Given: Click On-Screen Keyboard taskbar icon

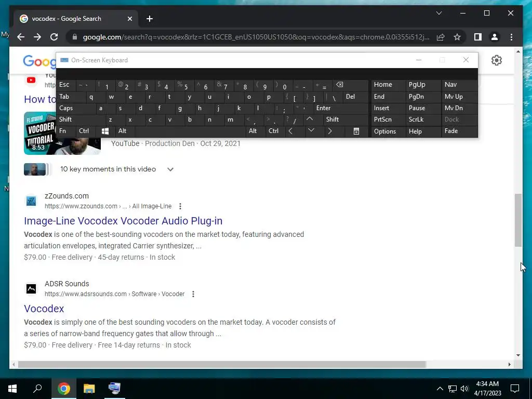Looking at the screenshot, I should (x=114, y=389).
